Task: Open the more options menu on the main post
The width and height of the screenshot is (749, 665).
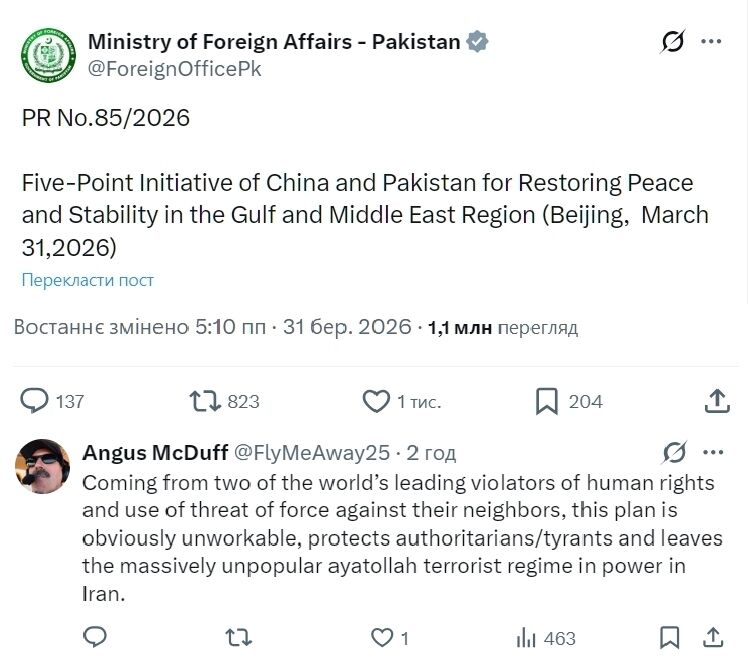Action: (x=711, y=42)
